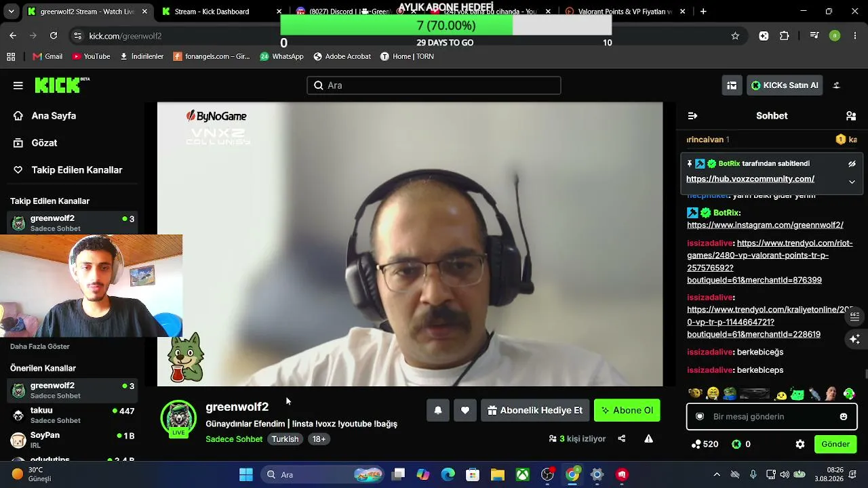
Task: Open the YouTube bookmark
Action: pos(91,56)
